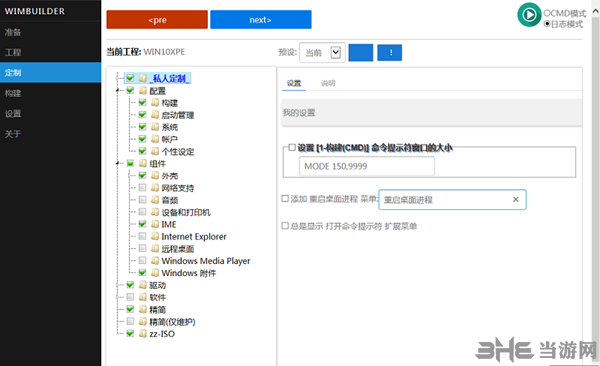This screenshot has height=366, width=600.
Task: Click folder icon next to 外壳
Action: (x=155, y=176)
